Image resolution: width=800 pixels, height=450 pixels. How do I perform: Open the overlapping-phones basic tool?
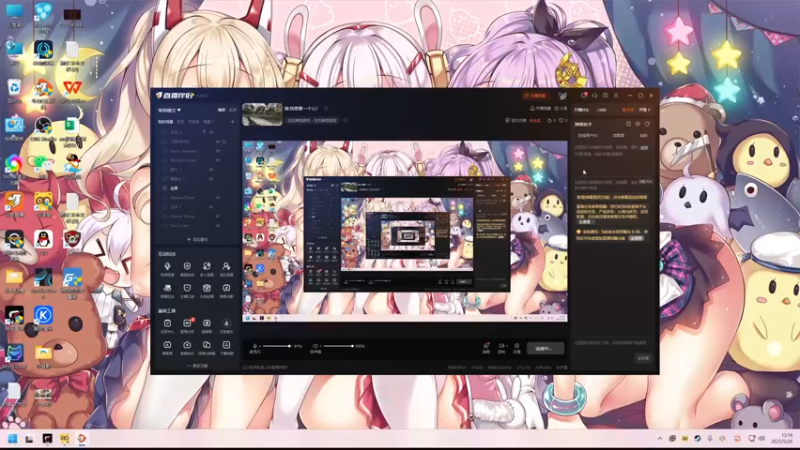[x=207, y=347]
